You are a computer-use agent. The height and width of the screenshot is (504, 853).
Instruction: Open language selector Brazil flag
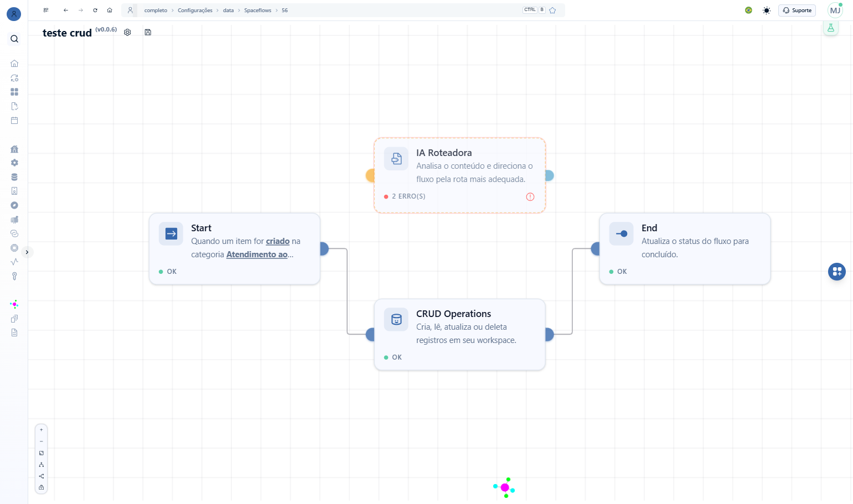click(x=749, y=10)
